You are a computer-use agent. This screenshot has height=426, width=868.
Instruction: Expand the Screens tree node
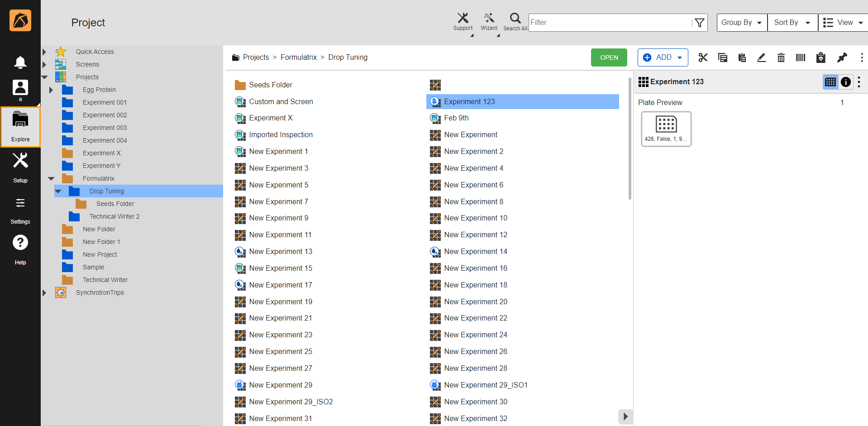(44, 64)
